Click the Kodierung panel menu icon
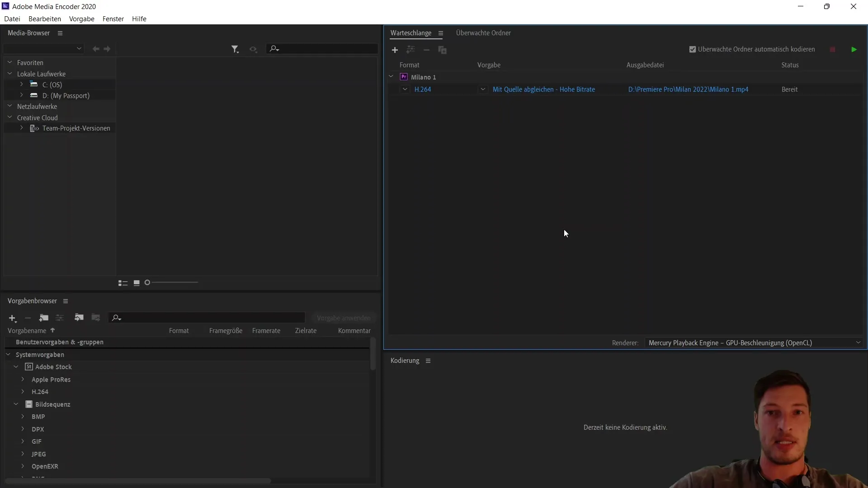The width and height of the screenshot is (868, 488). [428, 361]
